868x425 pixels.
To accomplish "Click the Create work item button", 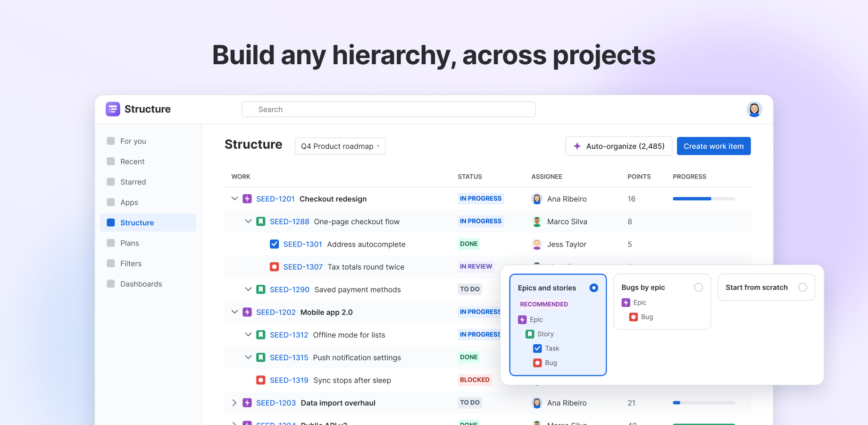I will (714, 146).
